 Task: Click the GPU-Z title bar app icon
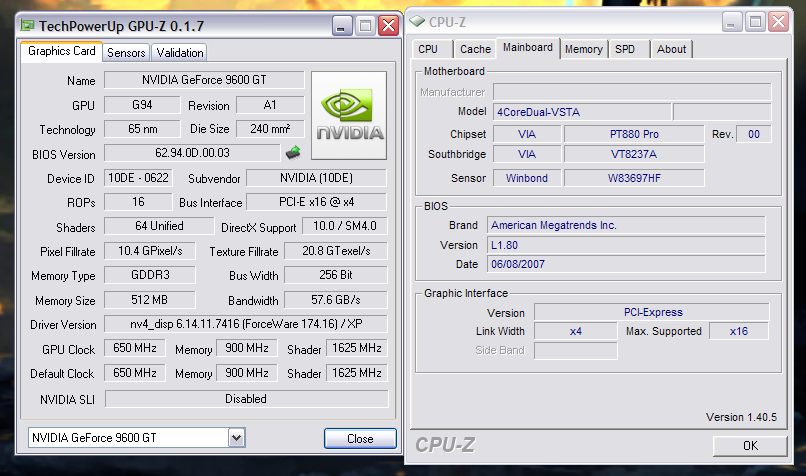[27, 25]
